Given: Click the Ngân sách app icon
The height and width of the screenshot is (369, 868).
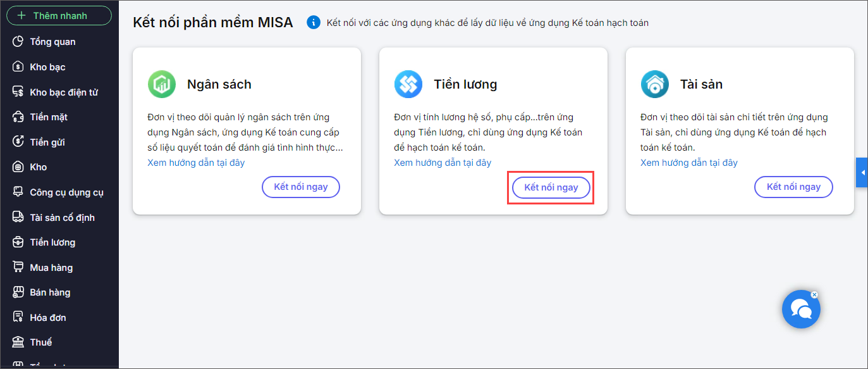Looking at the screenshot, I should point(162,84).
